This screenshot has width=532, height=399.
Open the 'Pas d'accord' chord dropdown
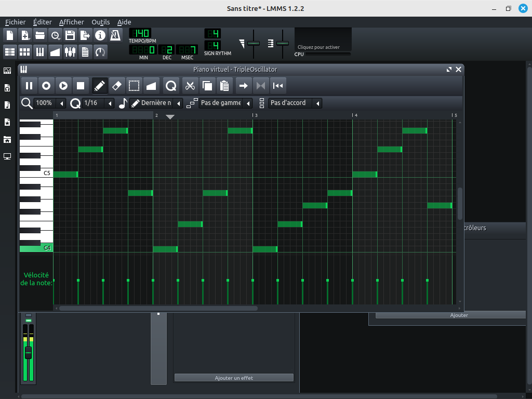(295, 103)
